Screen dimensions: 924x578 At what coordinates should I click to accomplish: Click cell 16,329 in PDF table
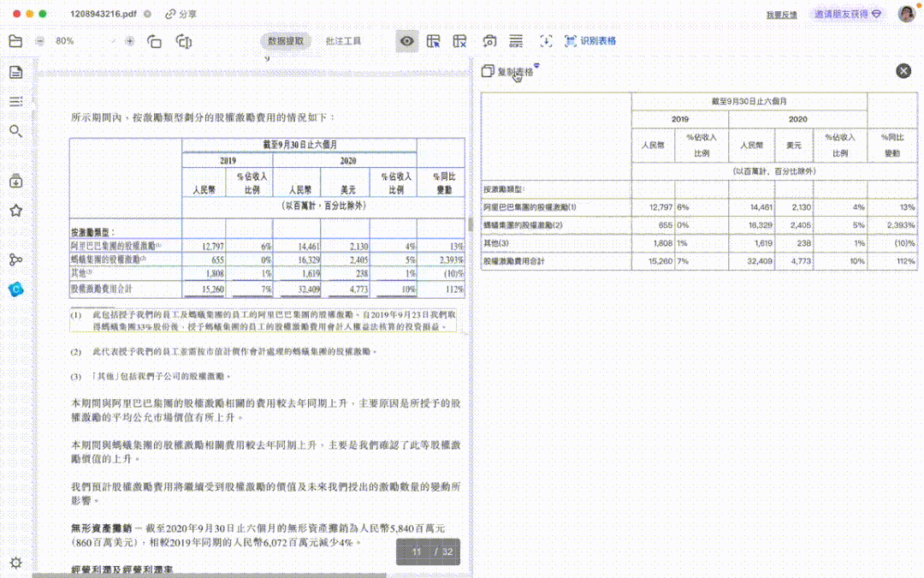tap(297, 259)
